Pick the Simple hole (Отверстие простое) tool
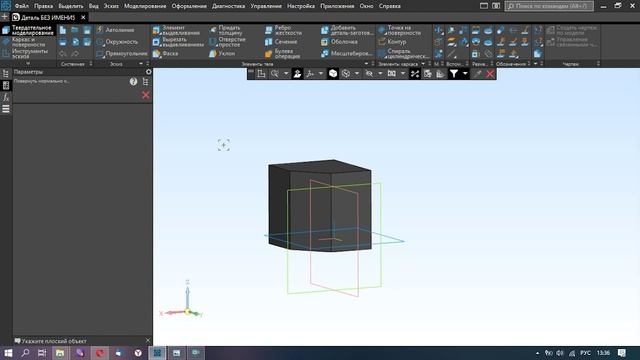The image size is (640, 360). tap(227, 42)
